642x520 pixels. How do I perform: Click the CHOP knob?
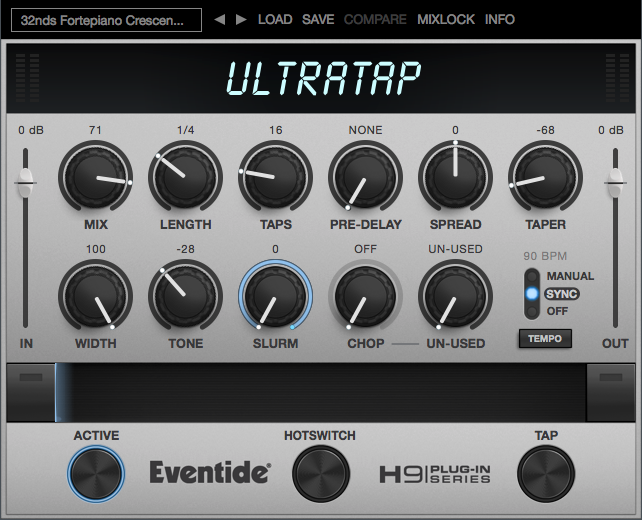click(x=365, y=296)
